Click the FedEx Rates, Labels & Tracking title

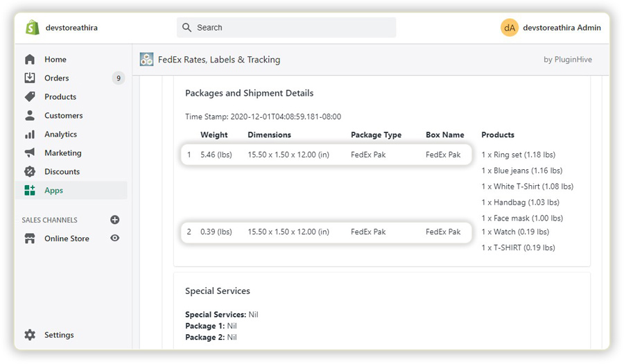coord(219,60)
